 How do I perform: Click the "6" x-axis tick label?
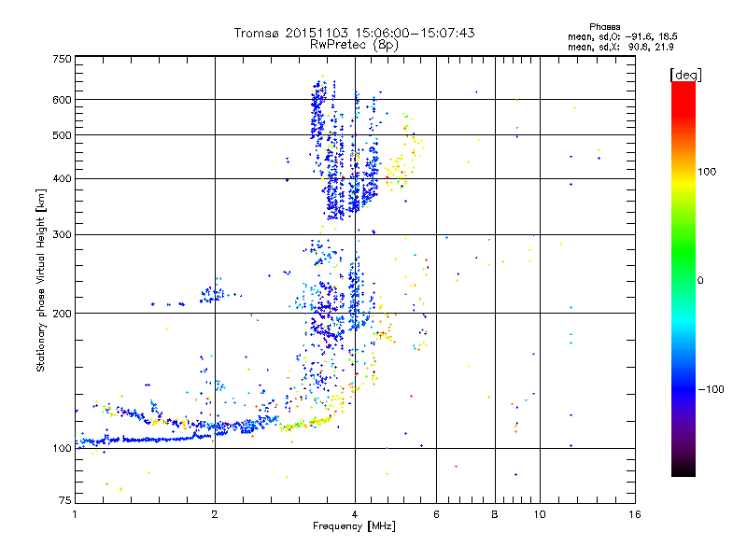[x=436, y=514]
